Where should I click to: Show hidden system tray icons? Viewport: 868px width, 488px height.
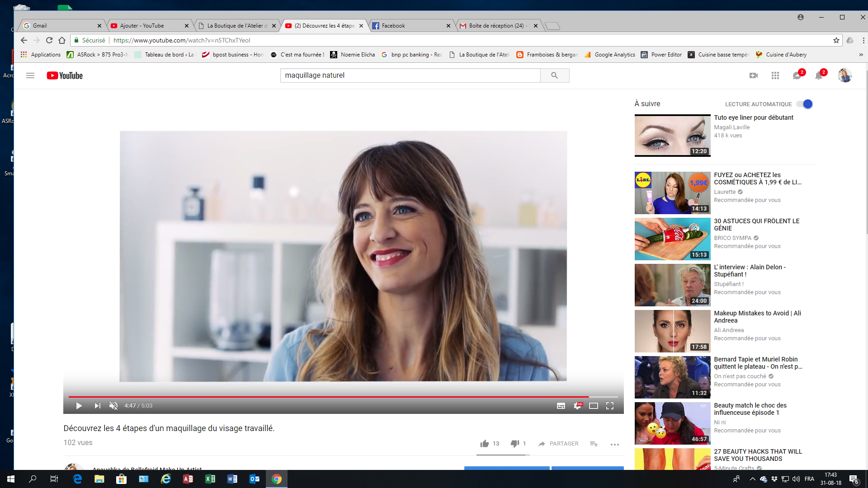coord(752,479)
